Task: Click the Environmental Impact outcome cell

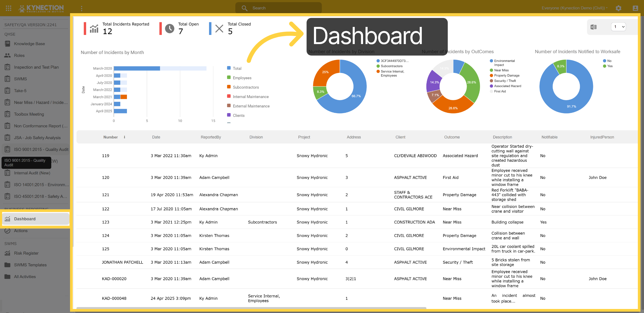Action: point(464,249)
